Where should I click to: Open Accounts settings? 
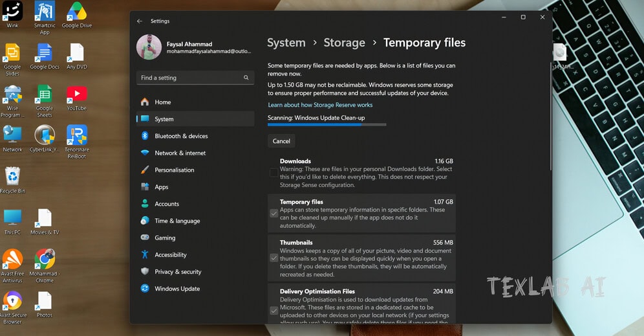(195, 203)
